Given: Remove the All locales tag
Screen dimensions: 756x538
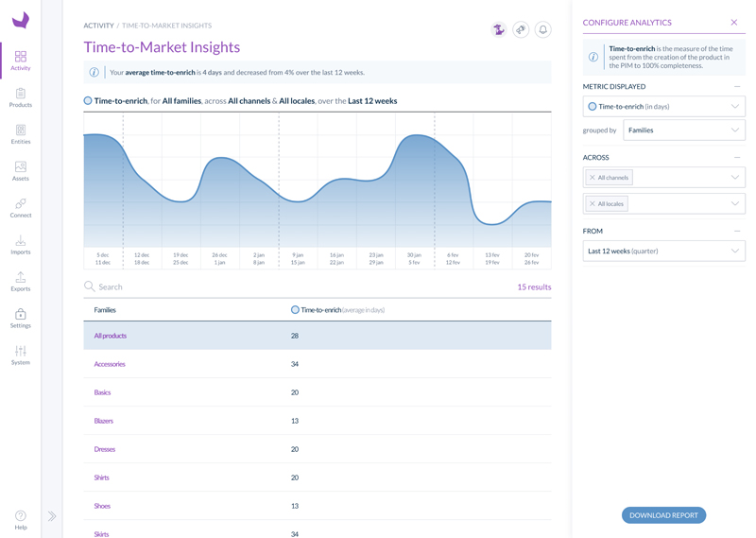Looking at the screenshot, I should 593,203.
